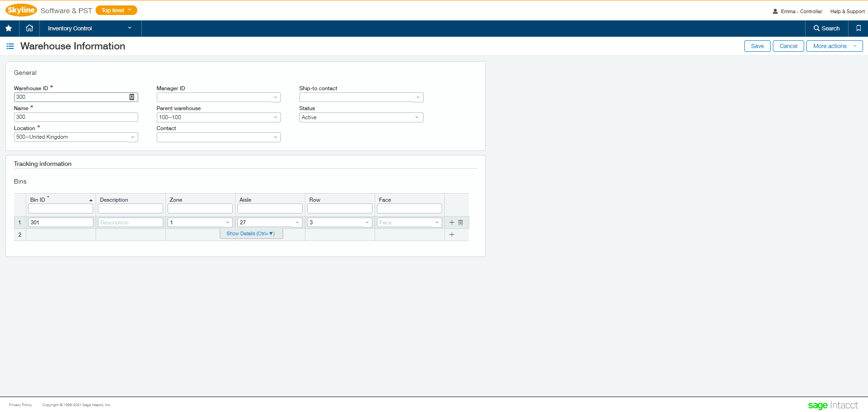Viewport: 868px width, 412px height.
Task: Open Help & Support
Action: point(846,11)
